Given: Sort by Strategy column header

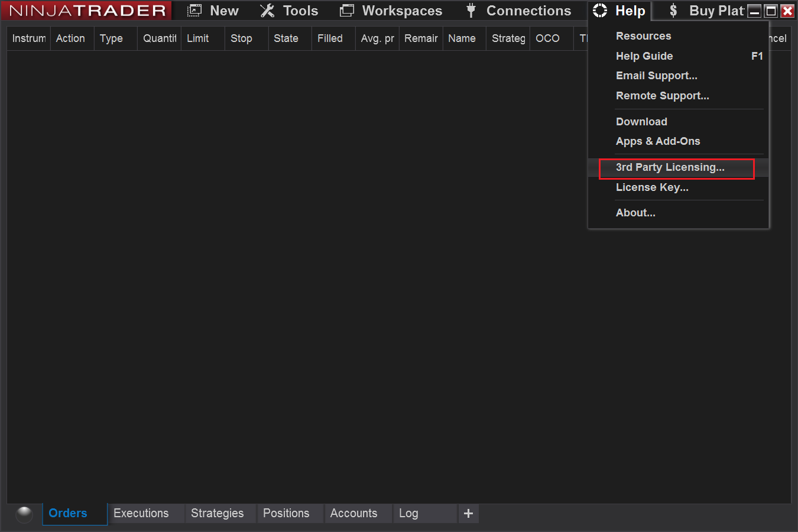Looking at the screenshot, I should pyautogui.click(x=508, y=38).
